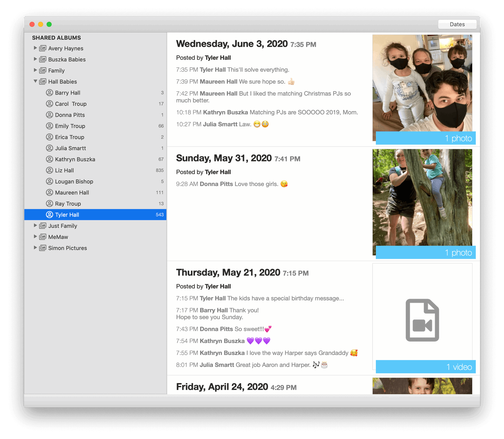Open the Dates button in title bar

coord(457,24)
